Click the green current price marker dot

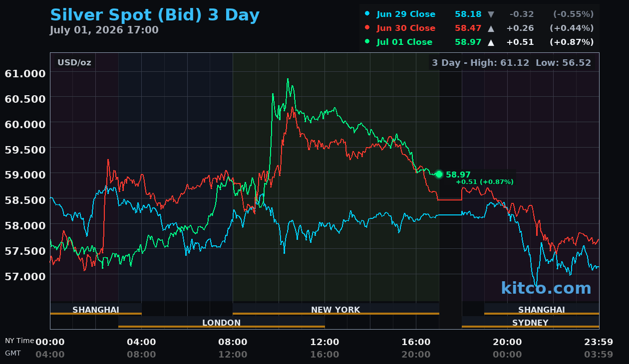click(439, 174)
